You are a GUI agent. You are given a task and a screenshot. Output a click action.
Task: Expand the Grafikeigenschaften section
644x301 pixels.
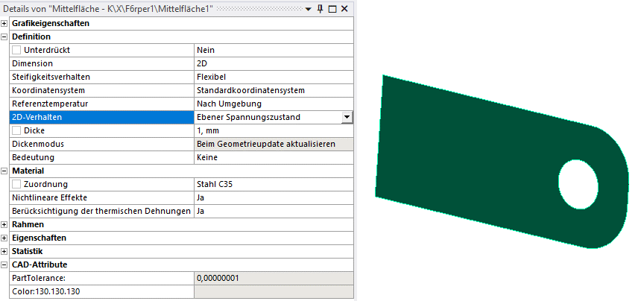[4, 23]
